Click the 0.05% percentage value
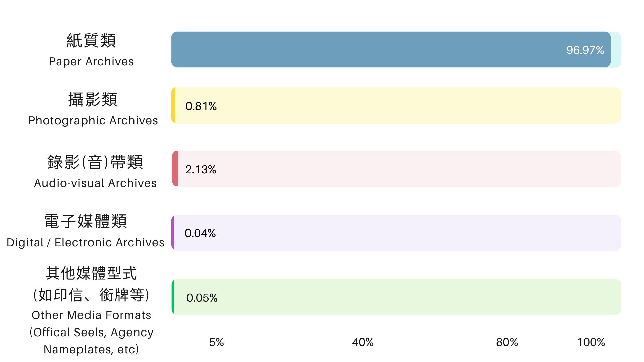 pos(202,298)
